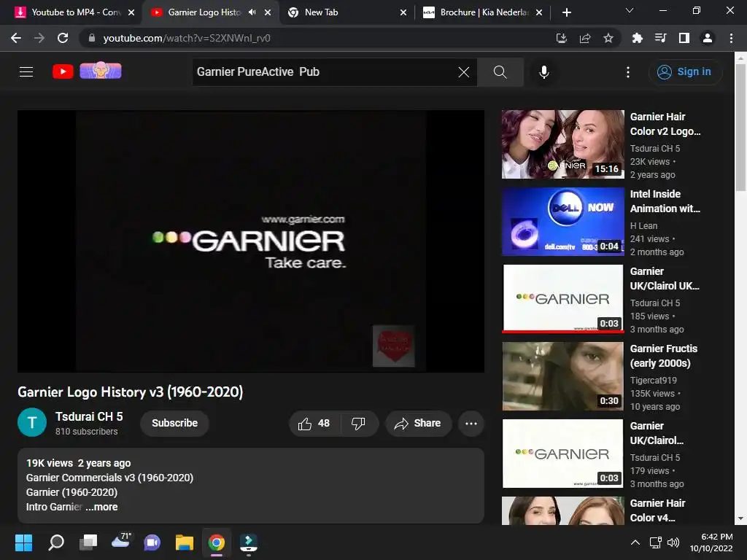
Task: Open the Tigercat919 channel name
Action: pos(653,380)
